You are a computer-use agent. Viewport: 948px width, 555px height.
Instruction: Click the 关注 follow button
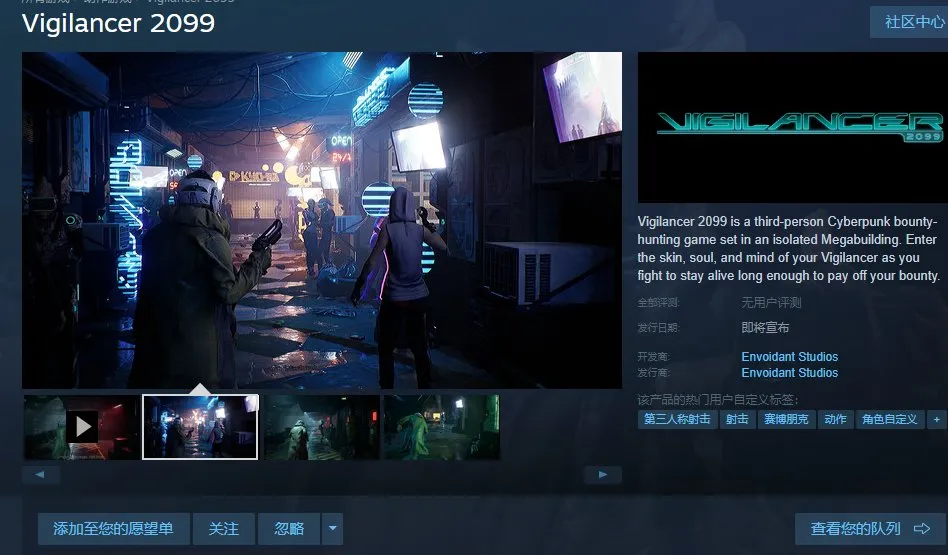(x=224, y=529)
